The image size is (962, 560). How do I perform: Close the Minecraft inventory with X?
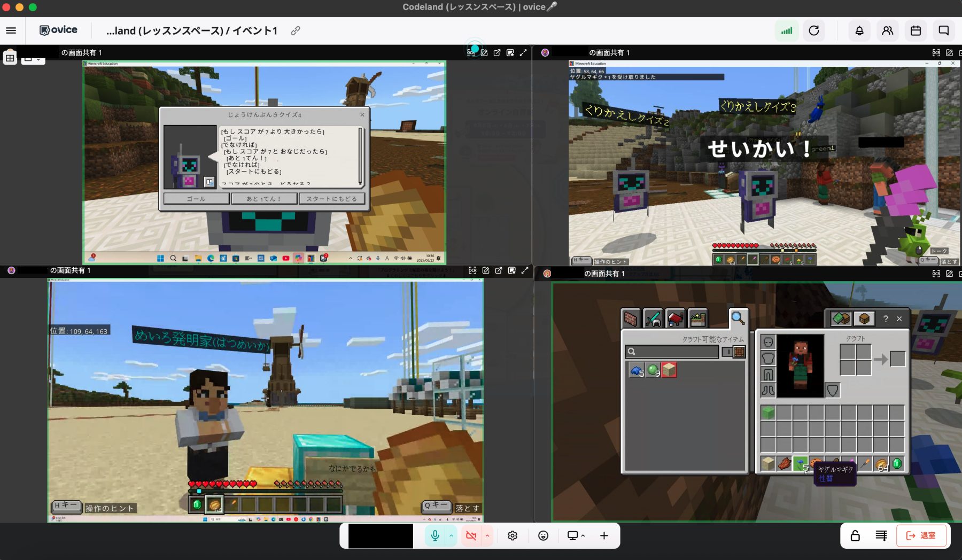(899, 318)
